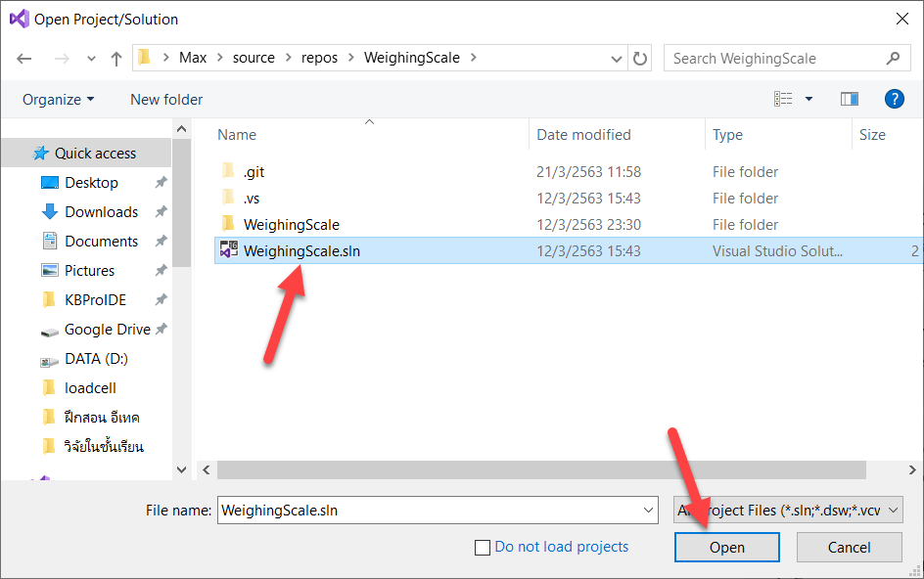This screenshot has height=579, width=924.
Task: Expand the address bar history dropdown
Action: click(617, 59)
